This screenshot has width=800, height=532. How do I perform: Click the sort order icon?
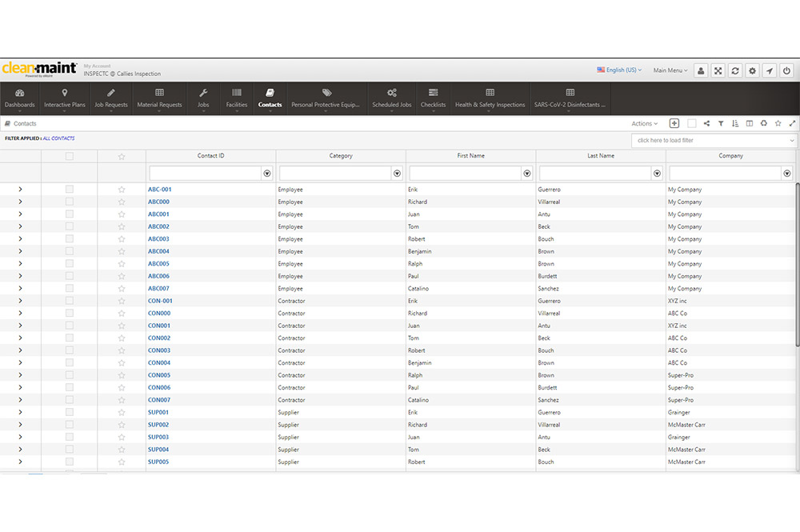click(735, 123)
